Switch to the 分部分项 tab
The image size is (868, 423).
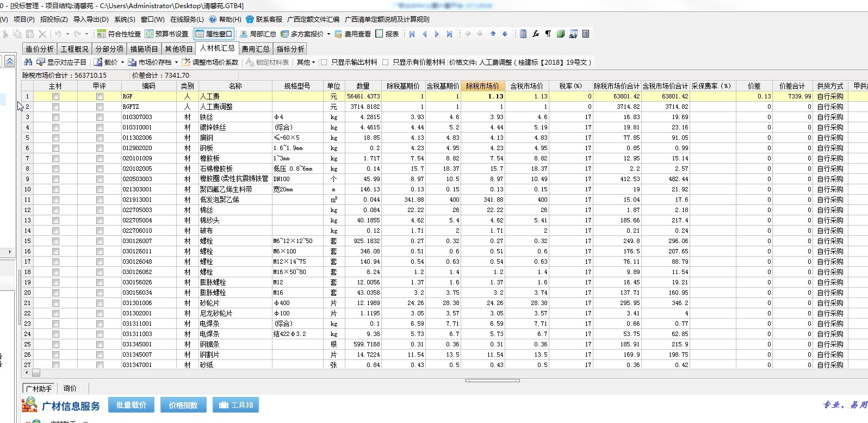[110, 49]
